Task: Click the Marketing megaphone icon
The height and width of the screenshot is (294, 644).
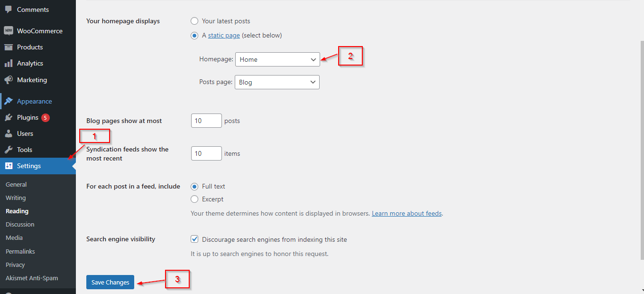Action: [x=9, y=80]
